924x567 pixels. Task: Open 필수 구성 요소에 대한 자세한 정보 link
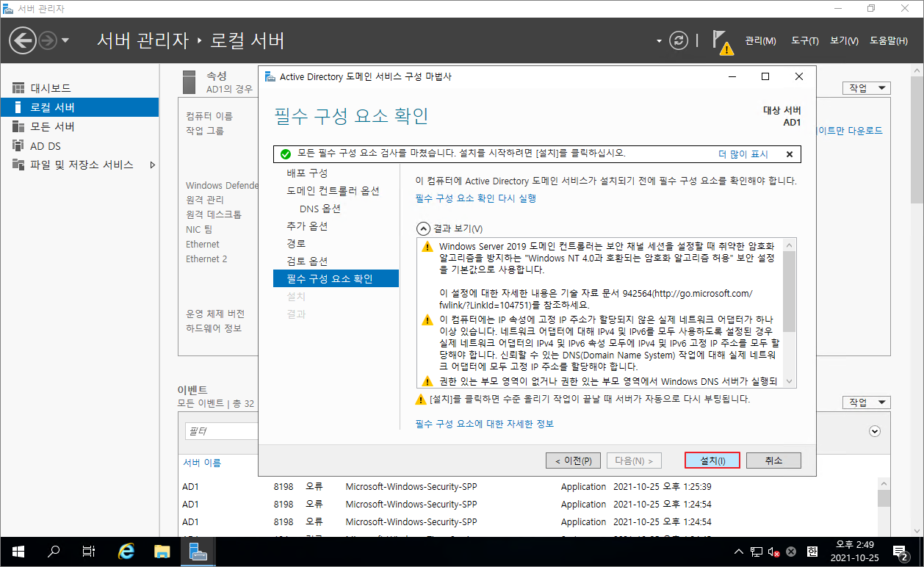[x=484, y=424]
